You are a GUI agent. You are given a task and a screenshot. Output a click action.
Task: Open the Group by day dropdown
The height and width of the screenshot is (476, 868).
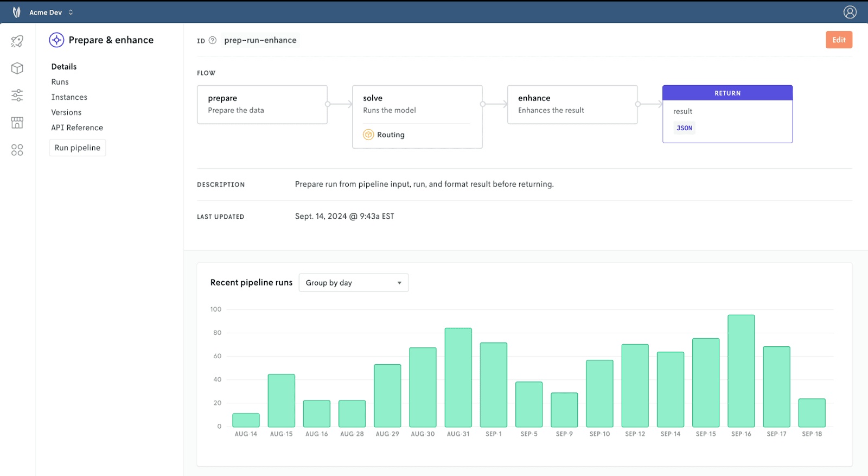pyautogui.click(x=354, y=283)
